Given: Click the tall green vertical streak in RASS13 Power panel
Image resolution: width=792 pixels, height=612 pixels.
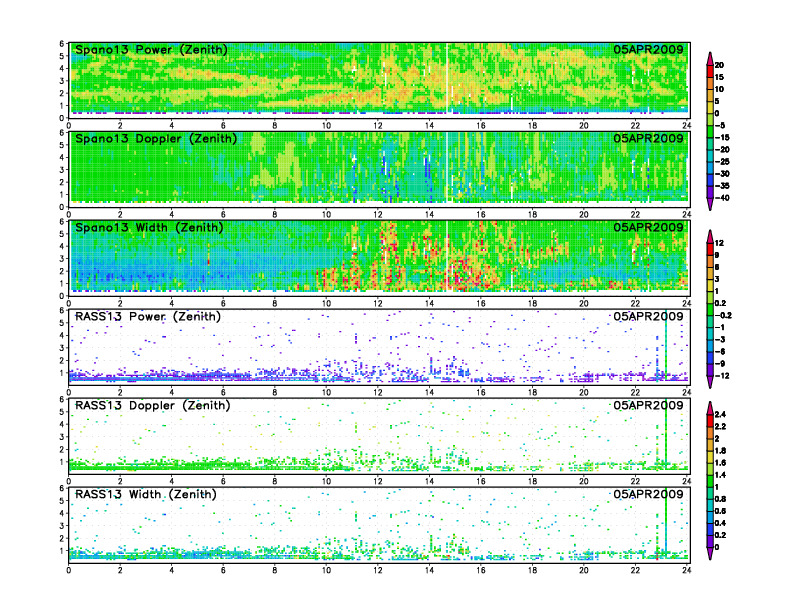Looking at the screenshot, I should pyautogui.click(x=666, y=347).
